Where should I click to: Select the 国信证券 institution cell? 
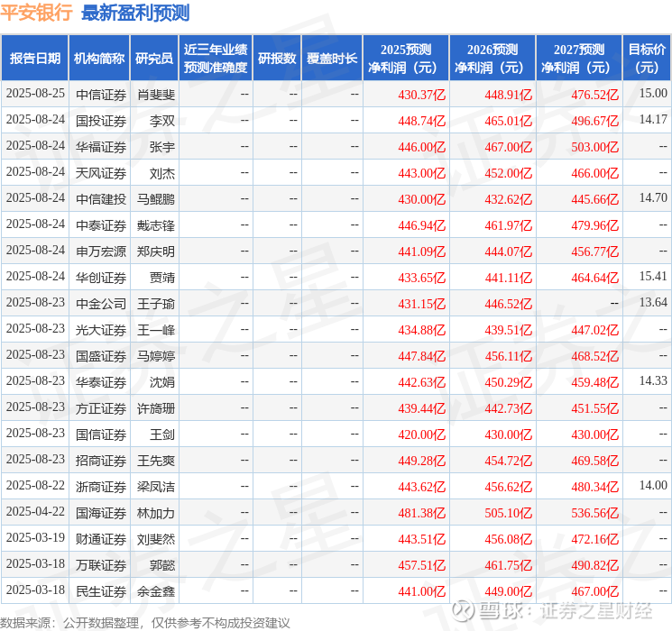tap(101, 434)
